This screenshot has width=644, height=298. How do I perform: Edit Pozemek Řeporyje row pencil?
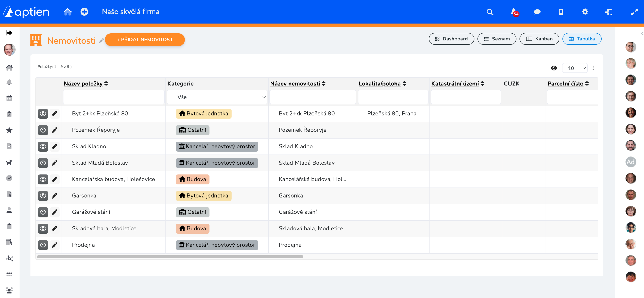(x=55, y=130)
